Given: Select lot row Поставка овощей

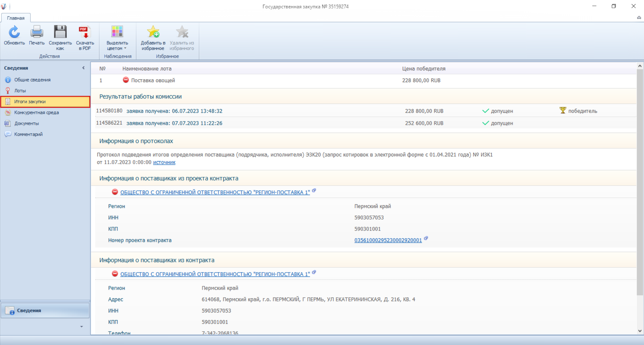Looking at the screenshot, I should coord(363,81).
